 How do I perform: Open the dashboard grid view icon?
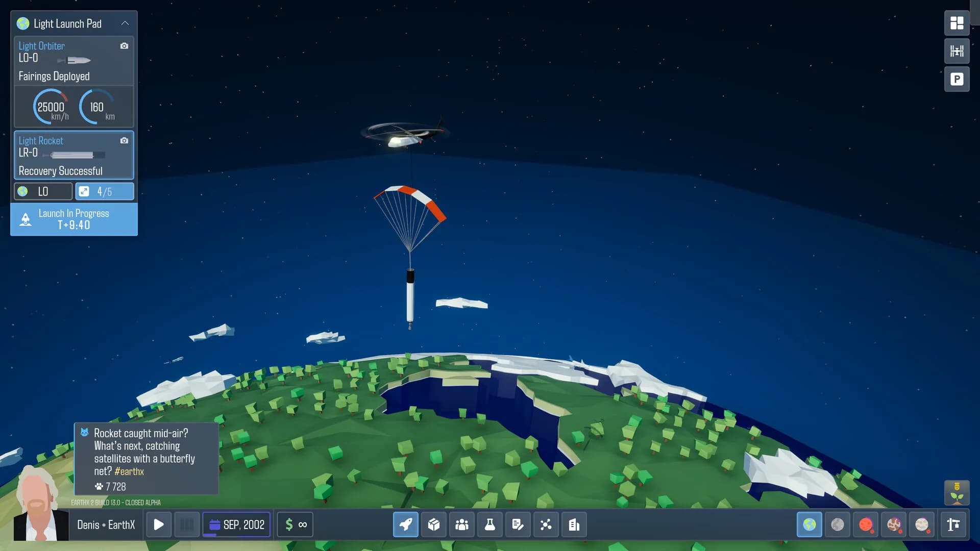tap(957, 23)
